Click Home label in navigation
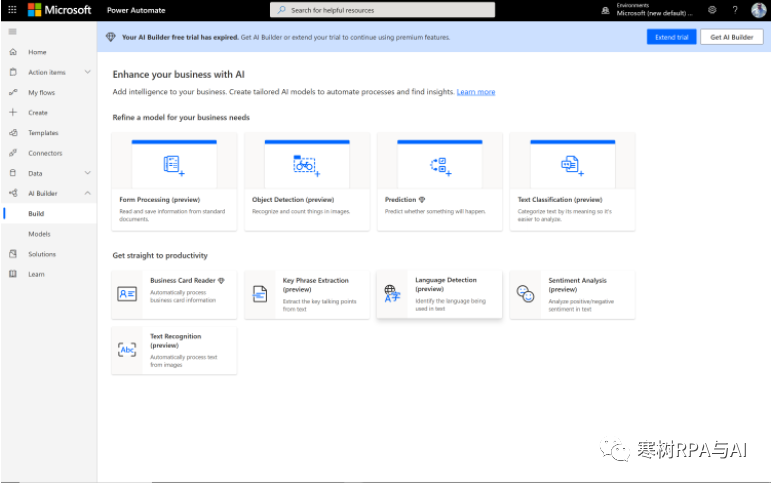The width and height of the screenshot is (772, 483). [37, 52]
